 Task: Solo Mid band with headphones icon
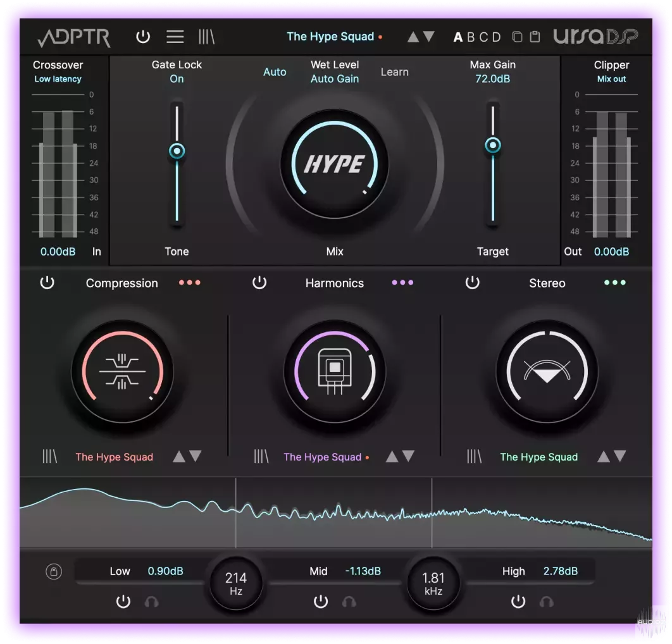[x=349, y=602]
